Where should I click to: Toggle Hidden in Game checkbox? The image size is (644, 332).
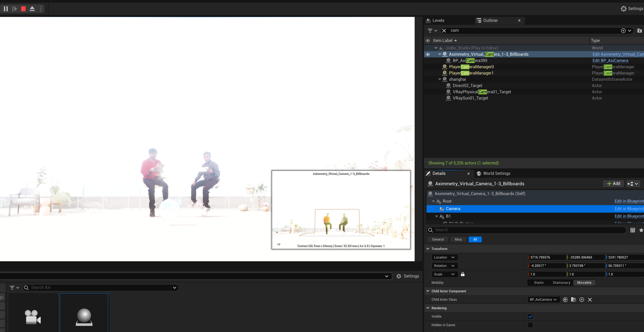530,325
